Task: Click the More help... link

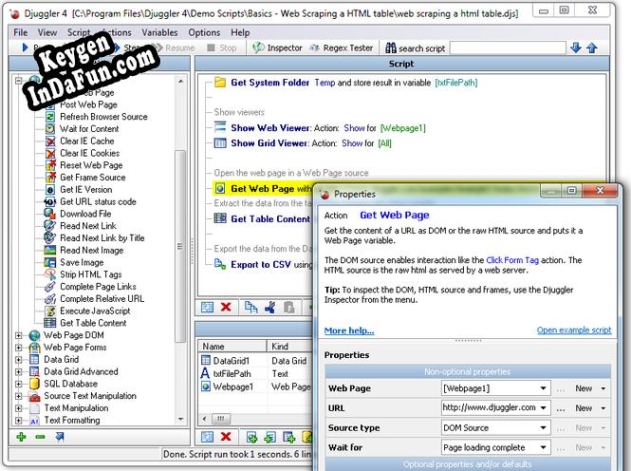Action: click(349, 331)
